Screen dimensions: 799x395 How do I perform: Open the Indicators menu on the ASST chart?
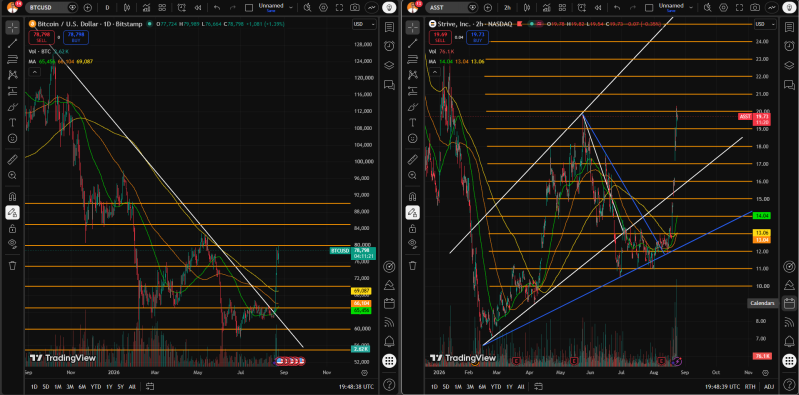545,8
